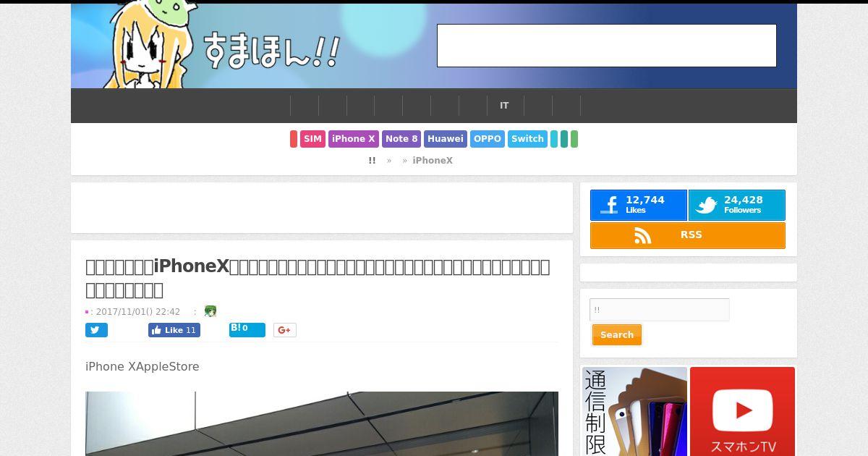Share article via Twitter bird button

click(x=96, y=330)
